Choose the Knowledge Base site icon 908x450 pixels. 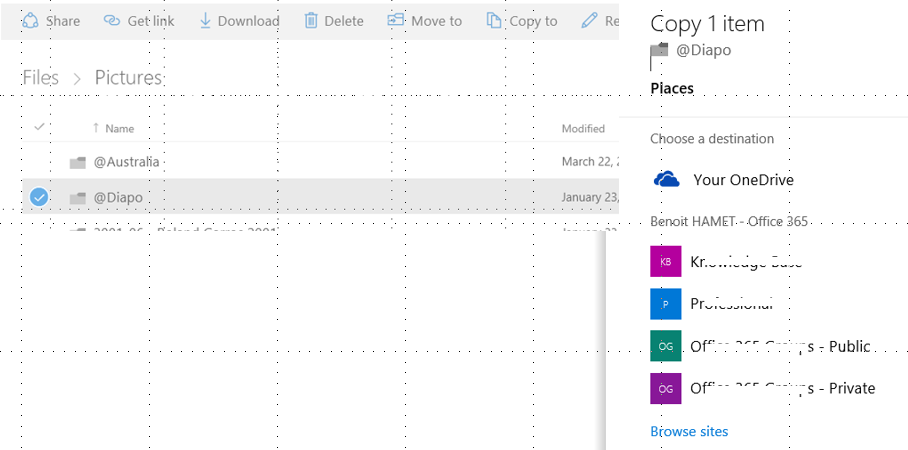(665, 262)
